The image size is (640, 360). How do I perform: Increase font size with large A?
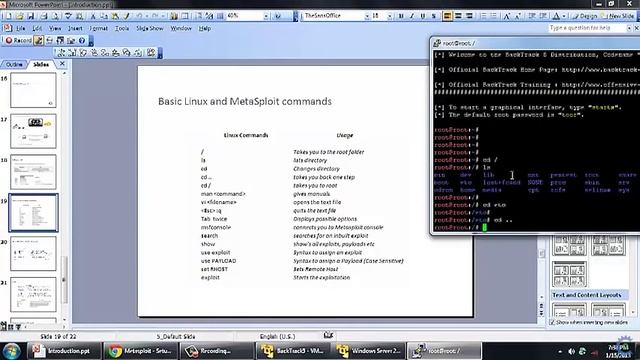(507, 16)
